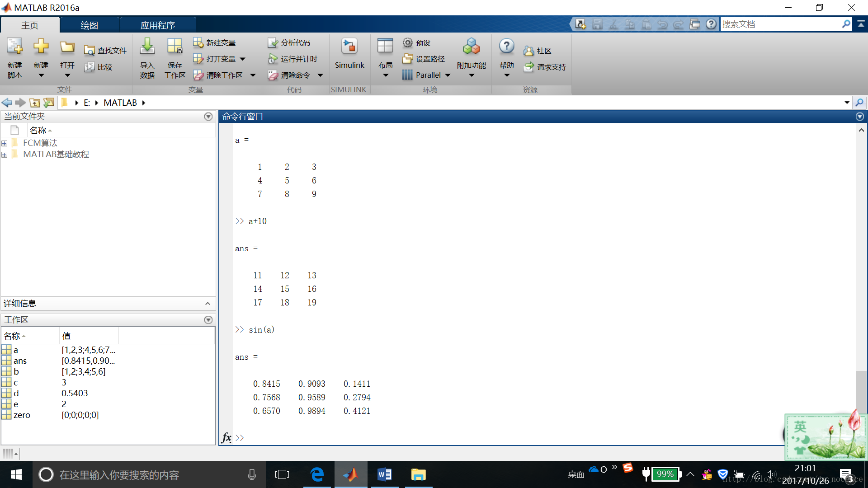The height and width of the screenshot is (488, 868).
Task: Expand the FCM算法 folder tree node
Action: 5,143
